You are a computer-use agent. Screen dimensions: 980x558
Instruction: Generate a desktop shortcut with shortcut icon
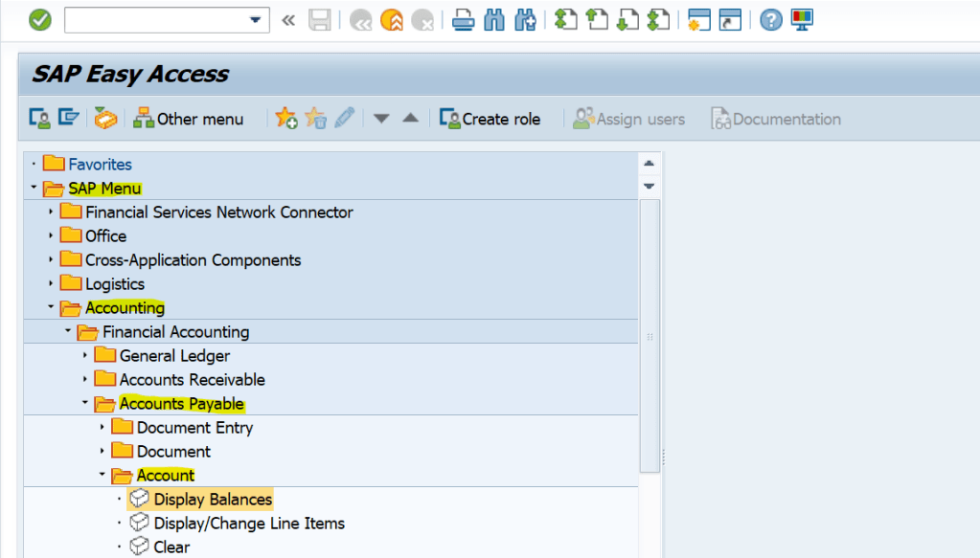click(731, 19)
